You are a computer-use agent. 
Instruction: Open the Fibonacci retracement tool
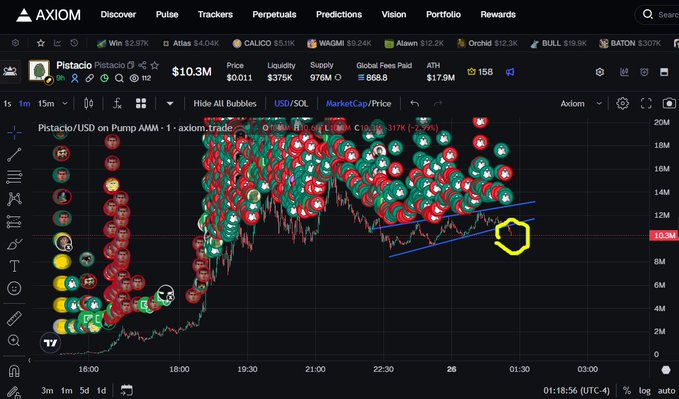[x=14, y=177]
